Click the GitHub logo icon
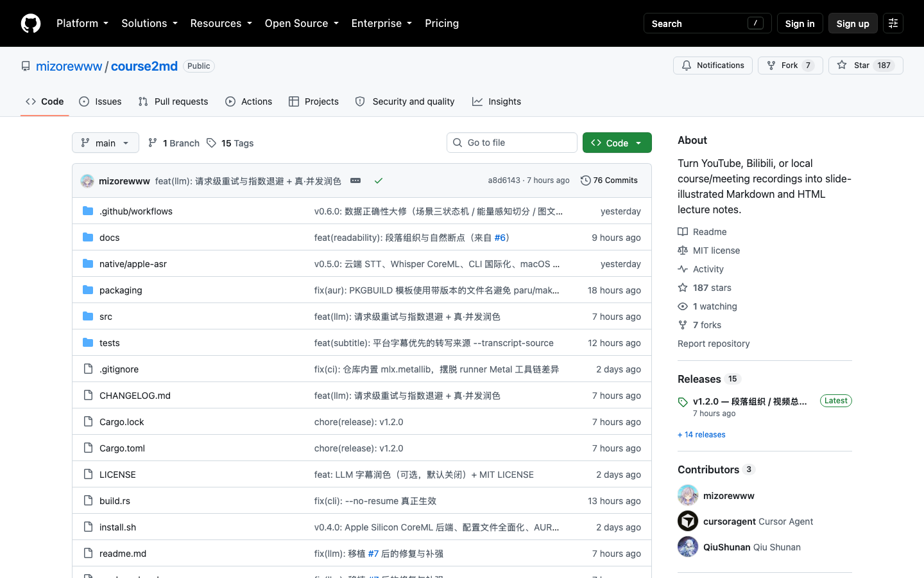This screenshot has height=578, width=924. [31, 23]
